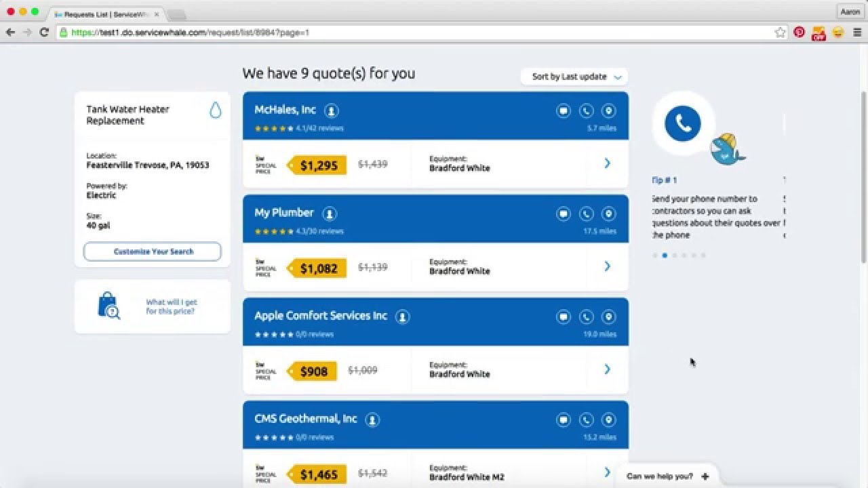Click CMS Geothermal chat bubble icon
This screenshot has height=488, width=868.
coord(564,420)
